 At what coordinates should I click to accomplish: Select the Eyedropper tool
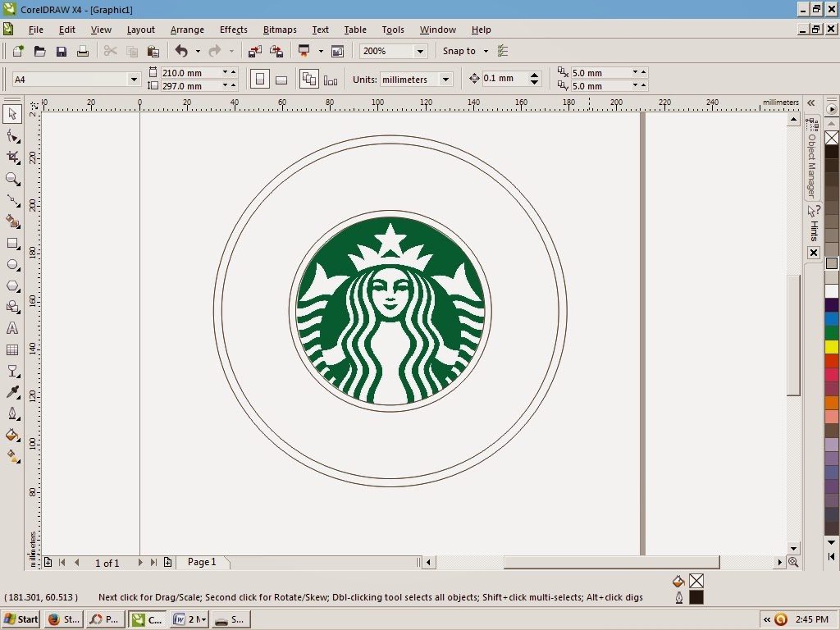click(12, 390)
